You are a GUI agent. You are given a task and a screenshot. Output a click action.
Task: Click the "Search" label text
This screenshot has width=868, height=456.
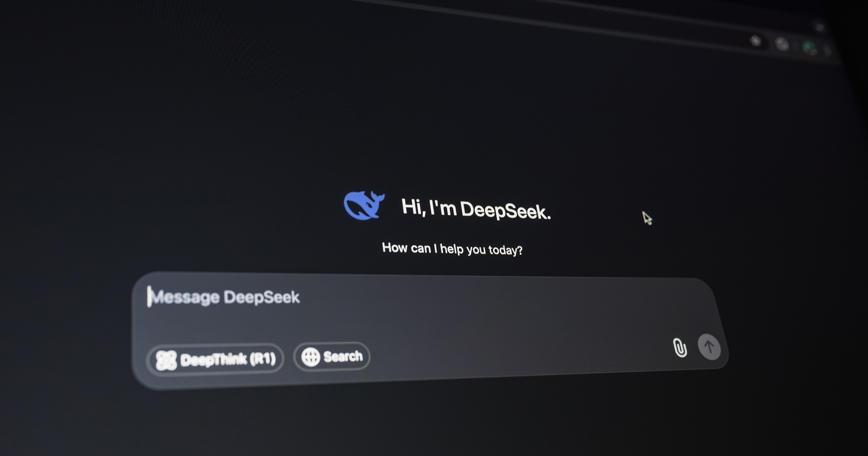point(343,357)
